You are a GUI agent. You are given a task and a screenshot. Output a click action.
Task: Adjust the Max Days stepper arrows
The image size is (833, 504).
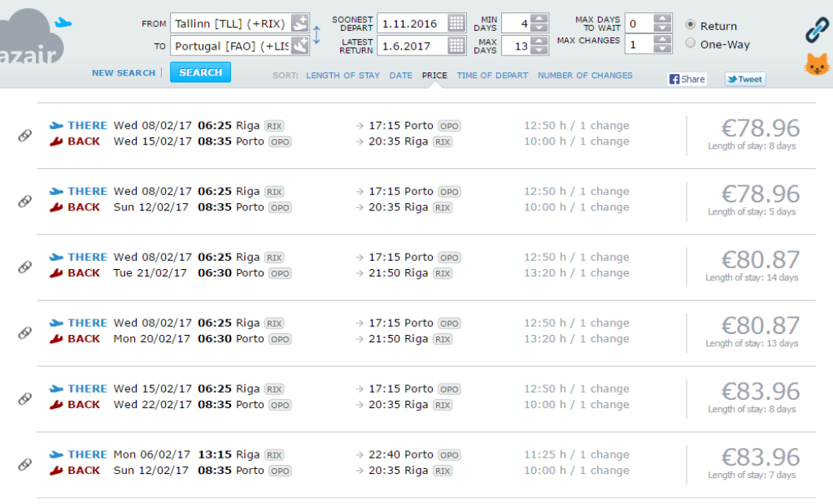click(539, 46)
